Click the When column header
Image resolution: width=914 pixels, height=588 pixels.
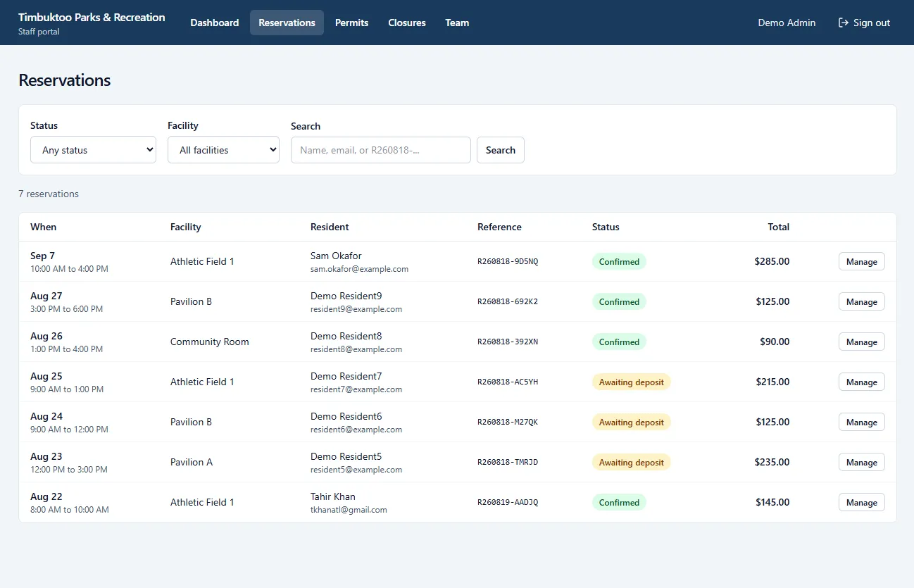pyautogui.click(x=43, y=227)
